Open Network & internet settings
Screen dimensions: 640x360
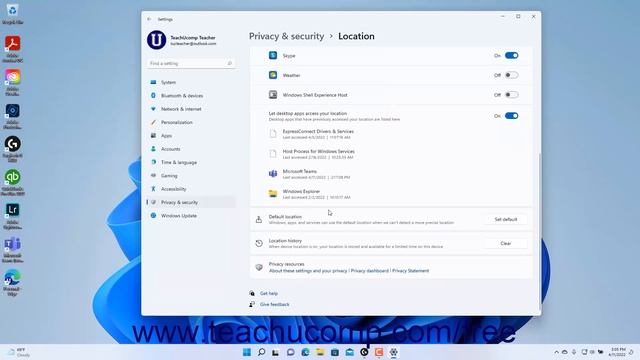point(191,109)
